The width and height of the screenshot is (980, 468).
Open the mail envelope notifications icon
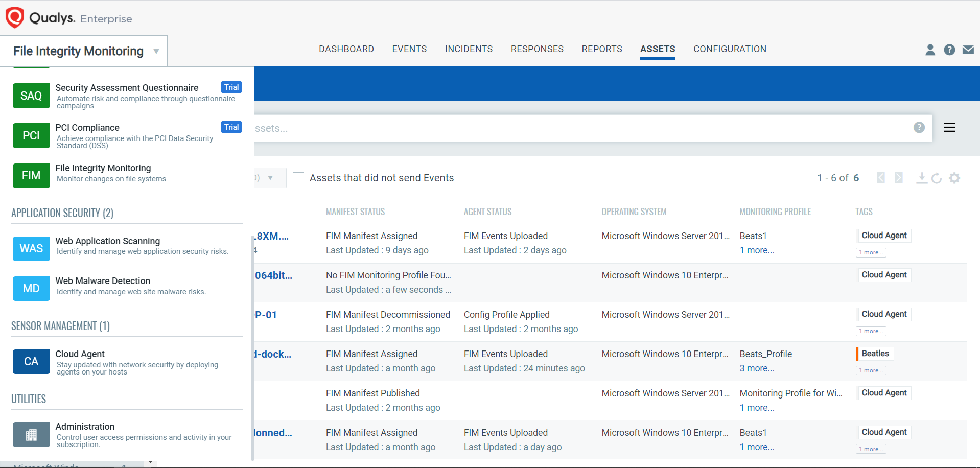tap(968, 50)
